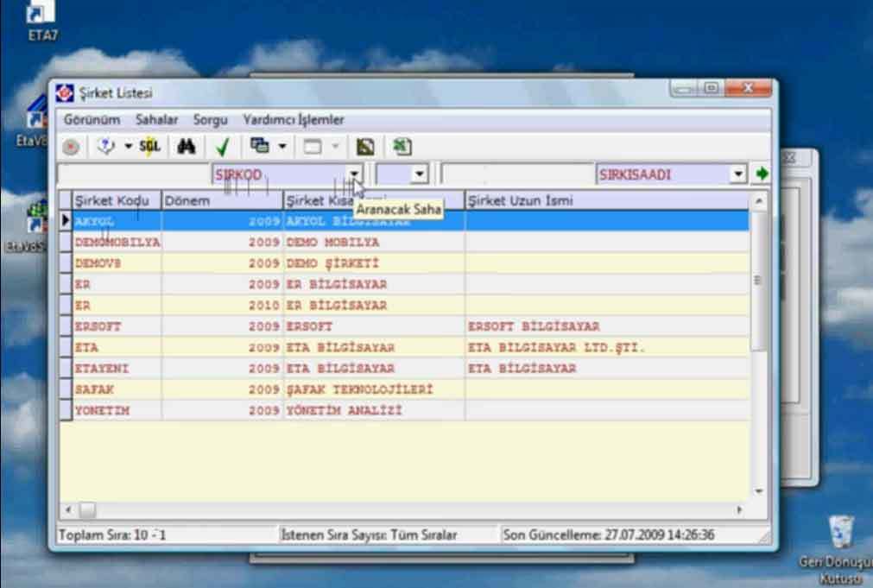Click the overlapping windows toolbar icon
The image size is (873, 588).
259,146
